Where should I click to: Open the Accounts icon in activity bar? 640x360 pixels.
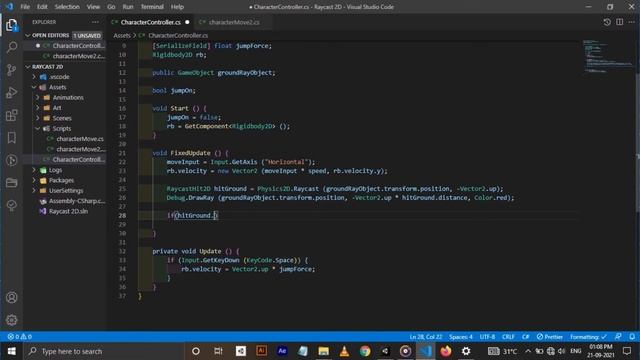coord(11,298)
